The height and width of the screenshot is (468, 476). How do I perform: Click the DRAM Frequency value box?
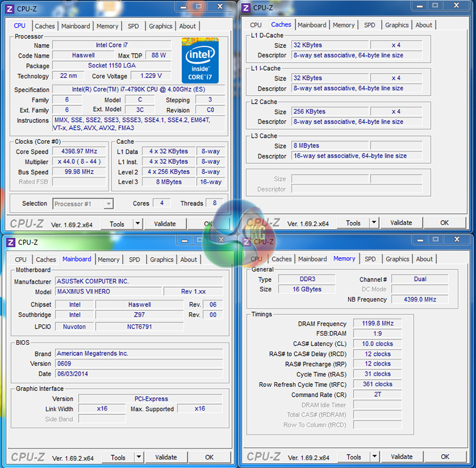tap(377, 324)
